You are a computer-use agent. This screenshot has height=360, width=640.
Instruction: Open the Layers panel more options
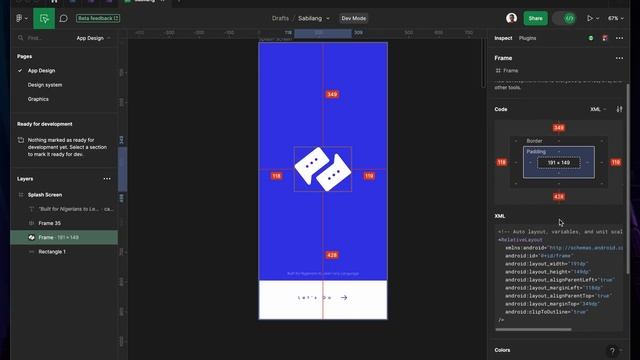point(107,179)
